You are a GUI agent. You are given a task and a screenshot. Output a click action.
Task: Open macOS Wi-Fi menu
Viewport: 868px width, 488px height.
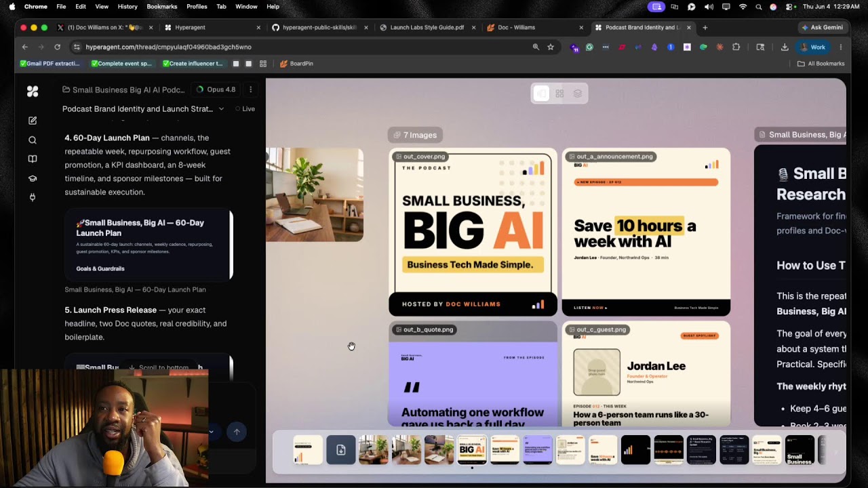pos(743,7)
